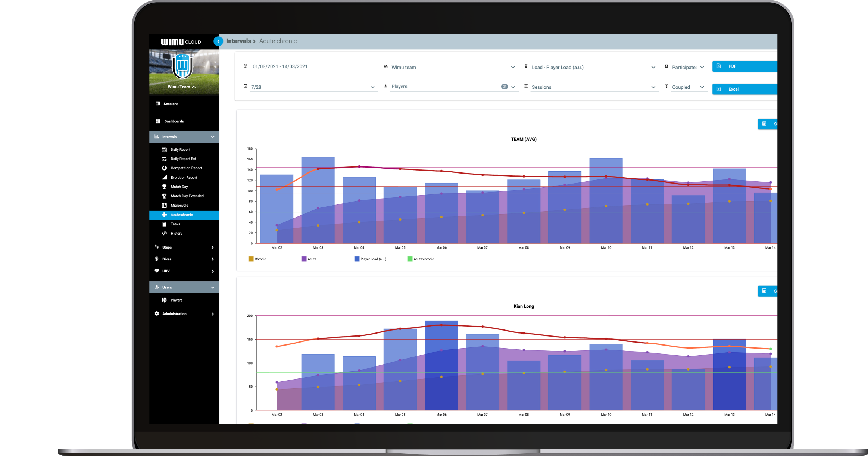
Task: Click the Dashboards tiles icon
Action: point(158,121)
